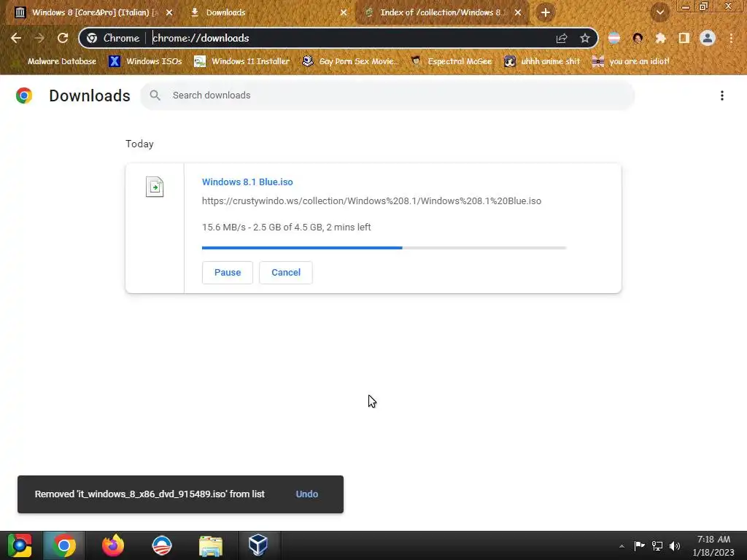The image size is (747, 560).
Task: Go back using the browser back arrow
Action: pos(16,38)
